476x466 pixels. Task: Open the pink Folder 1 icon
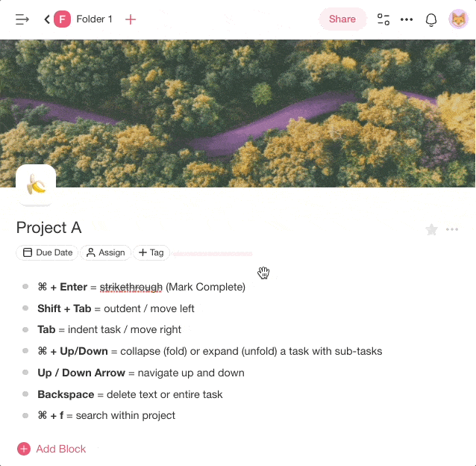point(63,19)
